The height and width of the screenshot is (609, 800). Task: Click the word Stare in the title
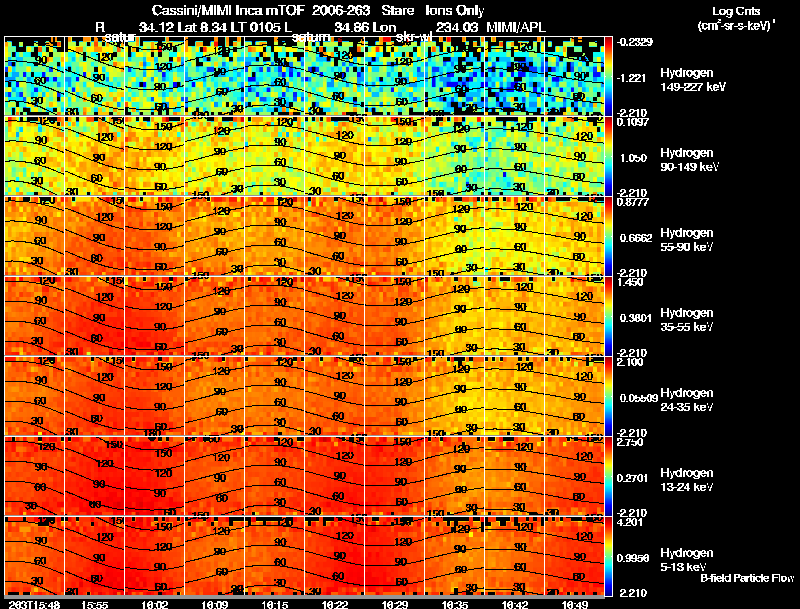(397, 10)
